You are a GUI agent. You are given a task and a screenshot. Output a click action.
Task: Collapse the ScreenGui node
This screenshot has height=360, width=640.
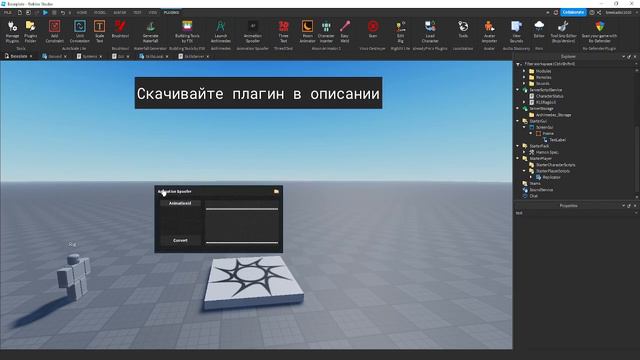(524, 127)
